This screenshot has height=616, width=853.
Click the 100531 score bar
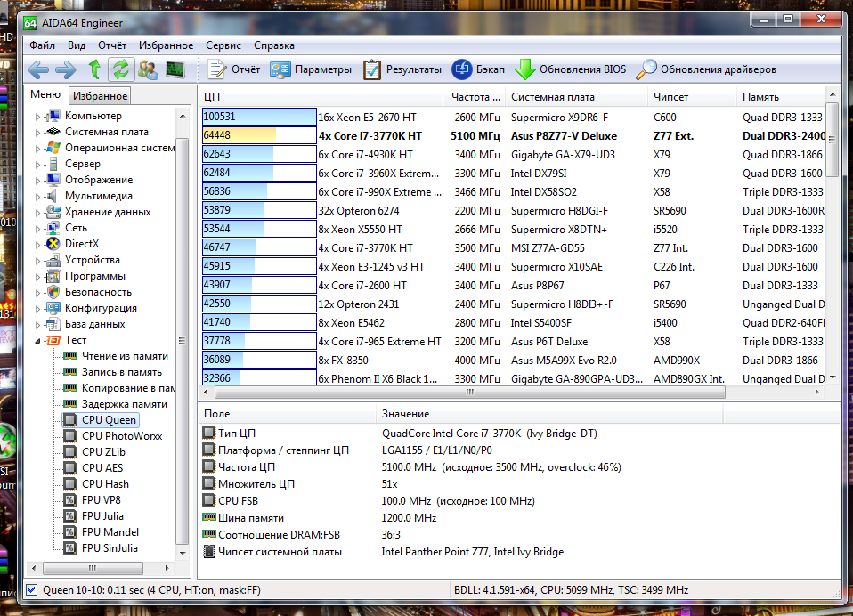coord(259,117)
